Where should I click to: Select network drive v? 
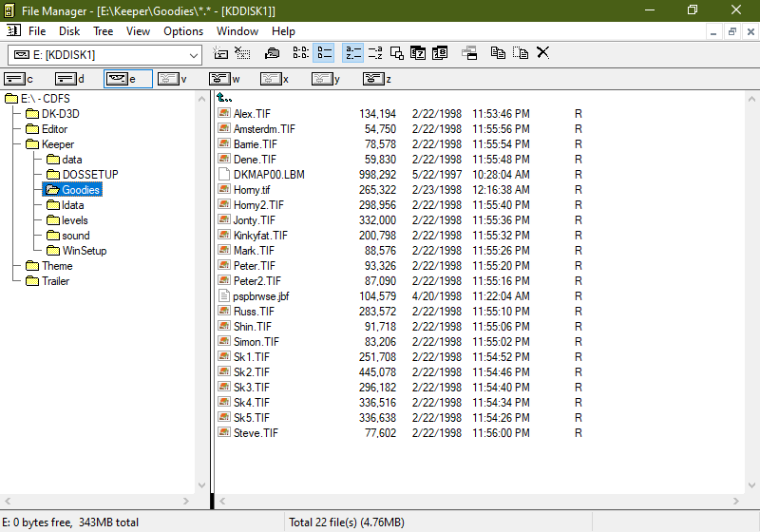(173, 79)
